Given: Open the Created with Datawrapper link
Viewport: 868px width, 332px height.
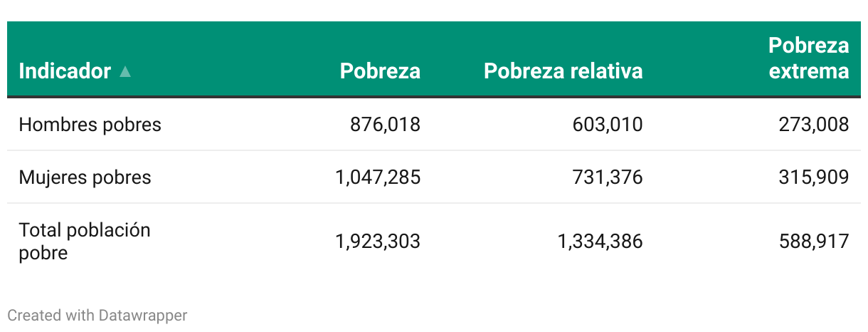Looking at the screenshot, I should click(x=97, y=315).
